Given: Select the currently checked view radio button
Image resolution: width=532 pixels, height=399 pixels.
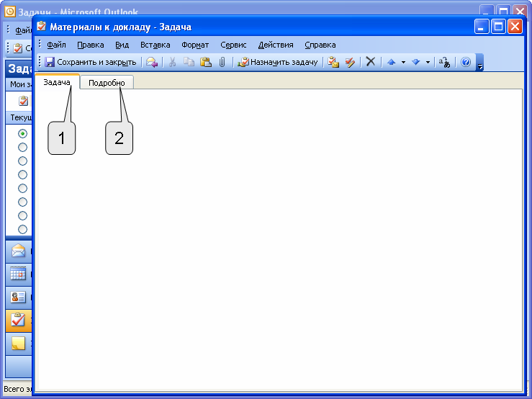Looking at the screenshot, I should (22, 133).
